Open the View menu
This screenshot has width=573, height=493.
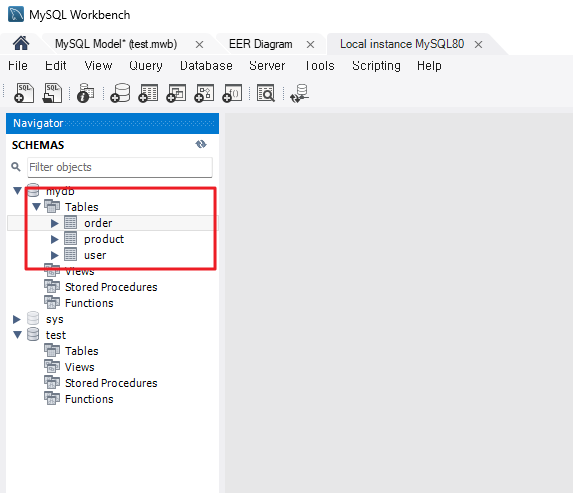click(98, 66)
